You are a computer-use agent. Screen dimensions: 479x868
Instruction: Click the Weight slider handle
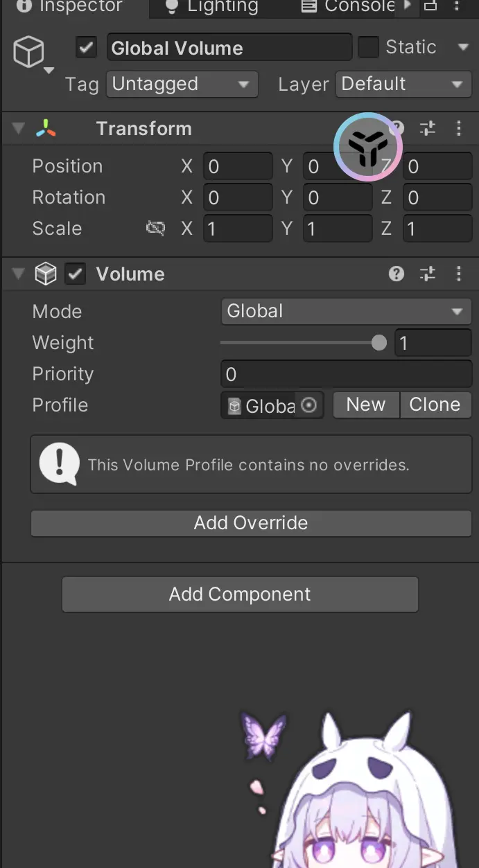click(x=379, y=343)
